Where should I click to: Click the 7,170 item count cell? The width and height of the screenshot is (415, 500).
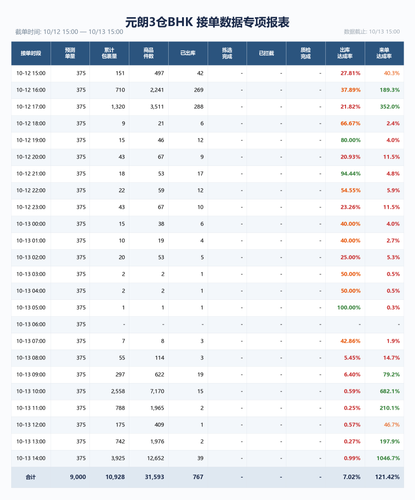point(157,391)
